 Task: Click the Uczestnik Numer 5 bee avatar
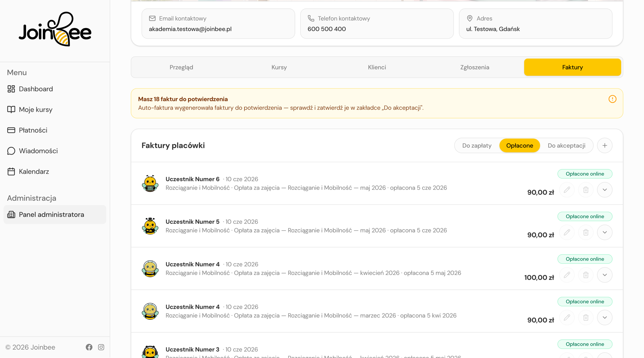pos(150,226)
